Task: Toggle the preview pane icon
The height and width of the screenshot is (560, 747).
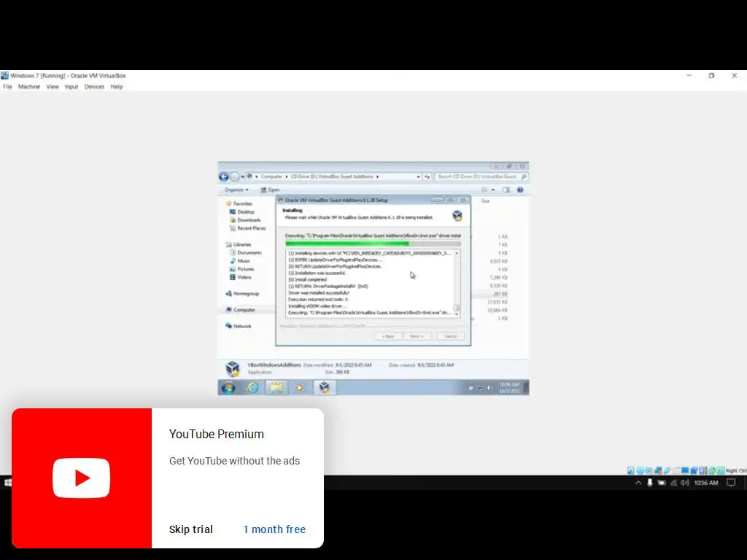Action: (x=506, y=190)
